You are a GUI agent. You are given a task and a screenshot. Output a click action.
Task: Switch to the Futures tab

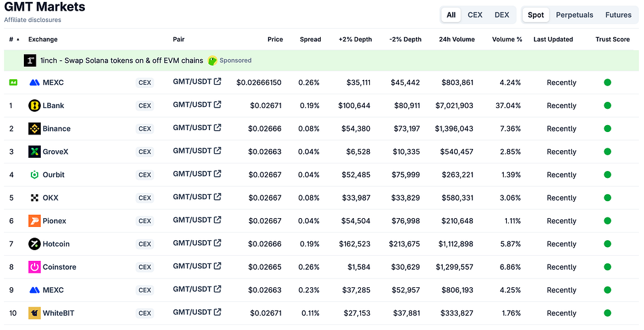[x=618, y=15]
